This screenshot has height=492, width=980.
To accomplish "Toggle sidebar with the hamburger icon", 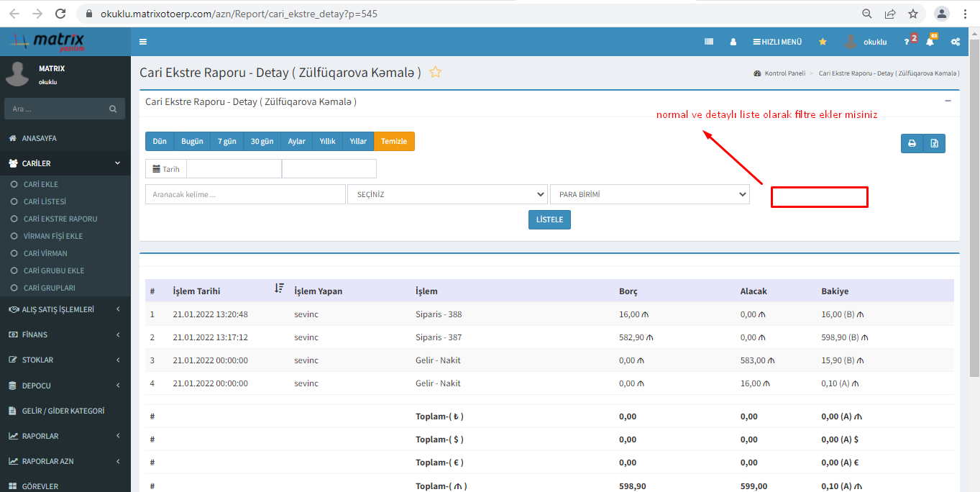I will click(143, 42).
